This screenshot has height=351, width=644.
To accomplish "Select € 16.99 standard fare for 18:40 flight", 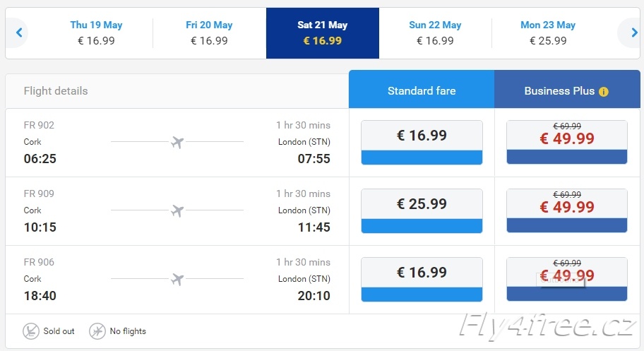I will tap(422, 280).
